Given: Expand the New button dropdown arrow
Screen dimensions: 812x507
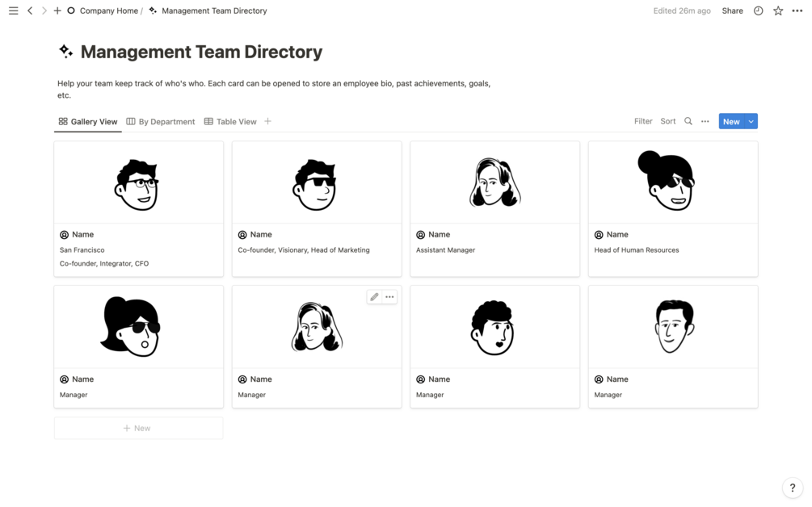Looking at the screenshot, I should click(x=751, y=121).
